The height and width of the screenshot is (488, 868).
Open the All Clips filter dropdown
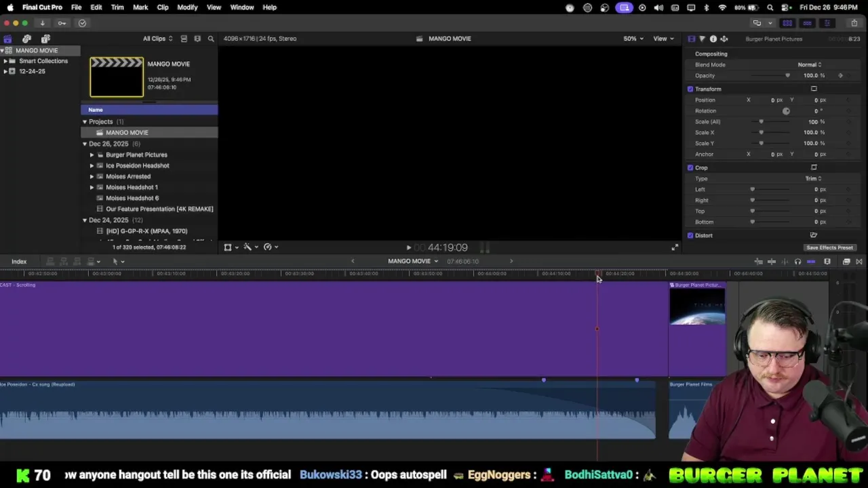pos(157,39)
